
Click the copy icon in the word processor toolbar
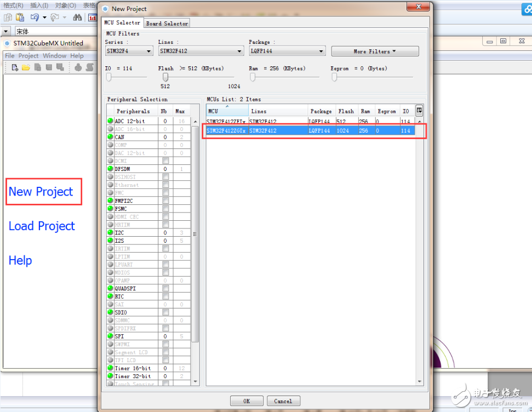8,18
